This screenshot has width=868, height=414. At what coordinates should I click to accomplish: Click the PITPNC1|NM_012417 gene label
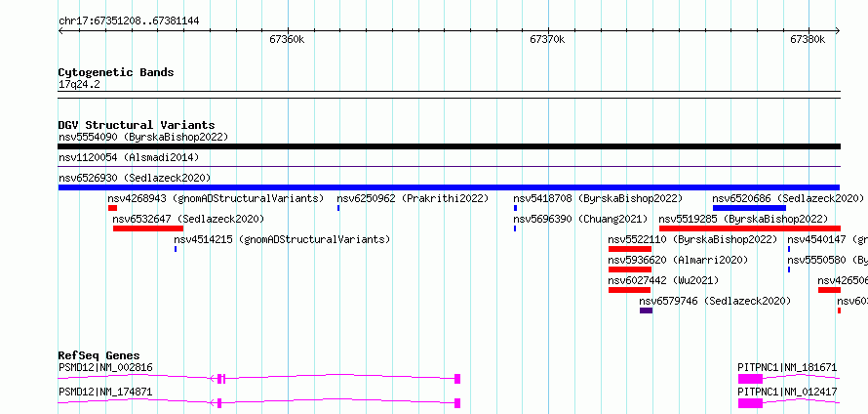click(x=787, y=392)
